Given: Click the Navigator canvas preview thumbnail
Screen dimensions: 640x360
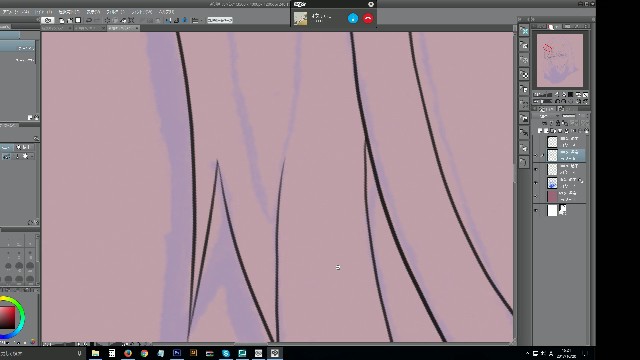Looking at the screenshot, I should (x=560, y=60).
